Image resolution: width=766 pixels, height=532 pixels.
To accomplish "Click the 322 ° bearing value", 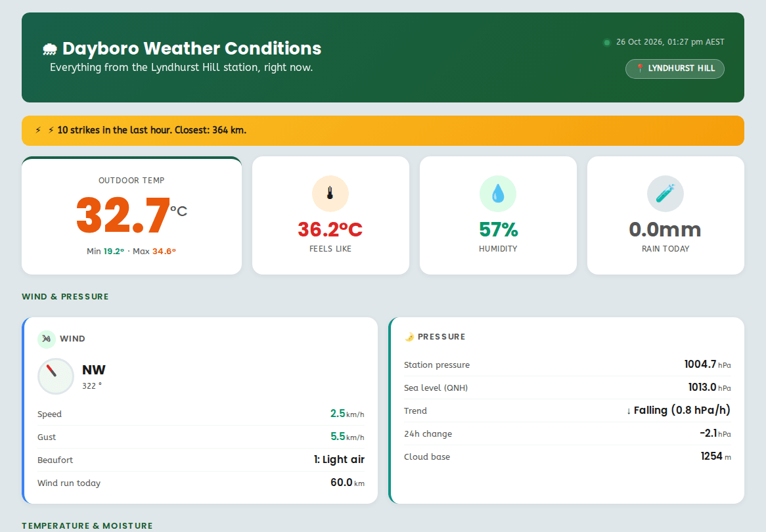I will pyautogui.click(x=92, y=386).
